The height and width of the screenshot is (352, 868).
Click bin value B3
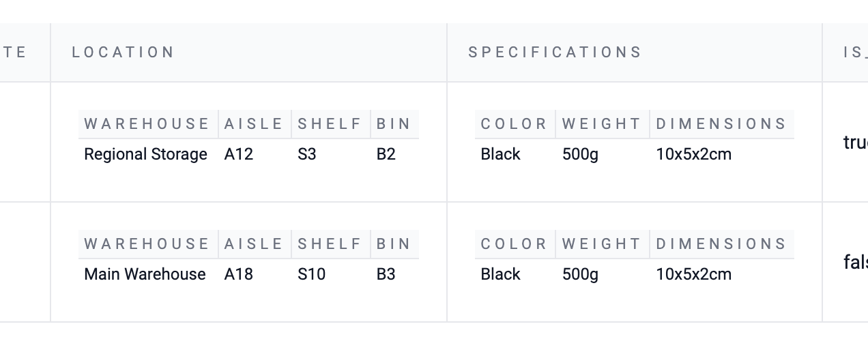pyautogui.click(x=386, y=274)
